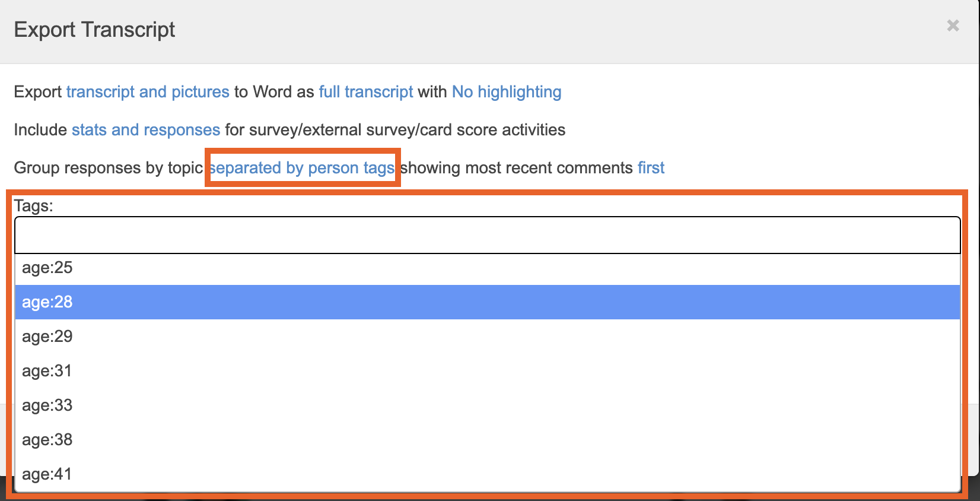
Task: Focus the Tags search input field
Action: 486,236
